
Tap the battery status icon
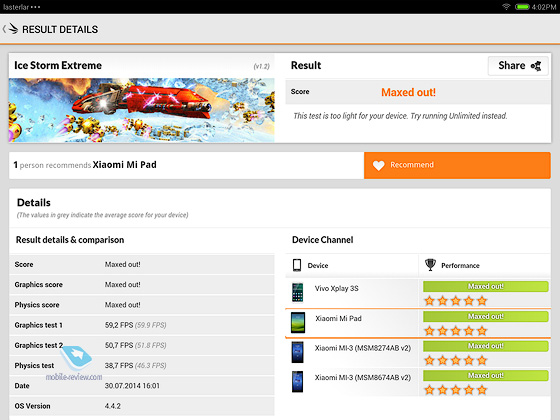[x=522, y=7]
